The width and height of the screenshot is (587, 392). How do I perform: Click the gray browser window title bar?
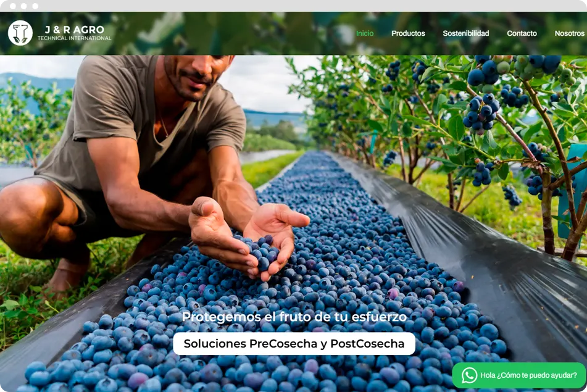coord(294,6)
